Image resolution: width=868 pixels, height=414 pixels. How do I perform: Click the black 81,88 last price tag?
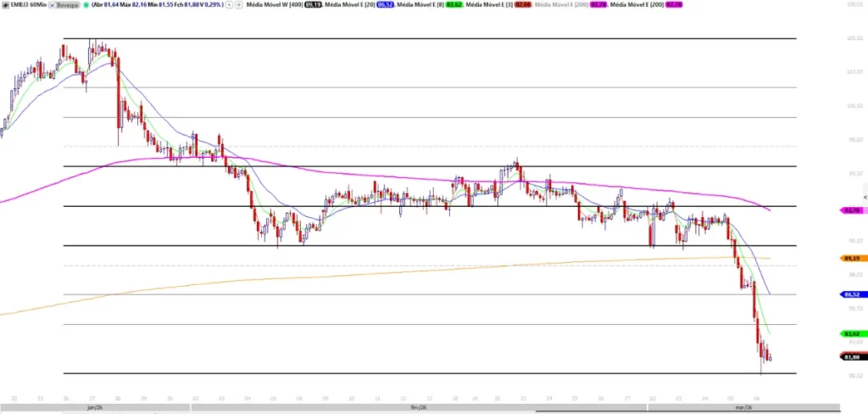click(852, 357)
